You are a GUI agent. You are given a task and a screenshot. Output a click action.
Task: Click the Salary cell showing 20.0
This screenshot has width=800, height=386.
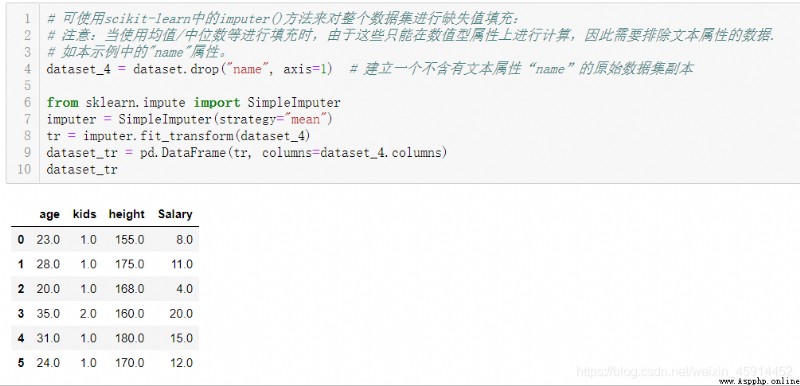click(181, 313)
